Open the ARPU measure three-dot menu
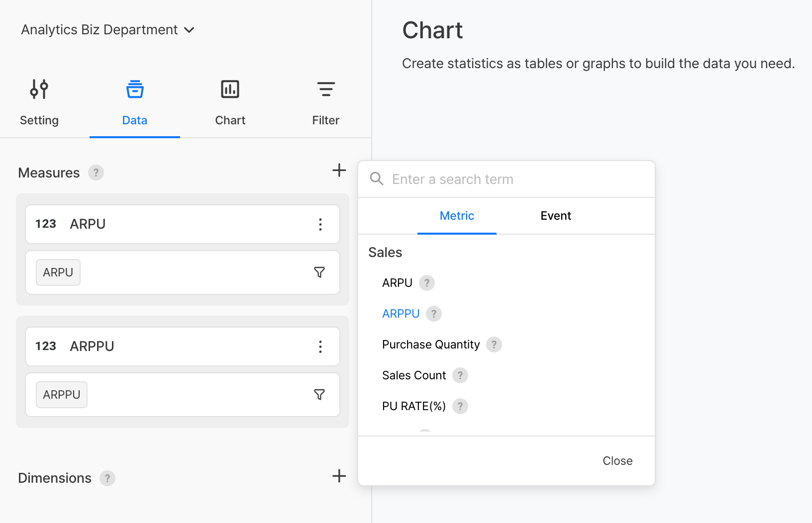The image size is (812, 523). click(x=320, y=224)
